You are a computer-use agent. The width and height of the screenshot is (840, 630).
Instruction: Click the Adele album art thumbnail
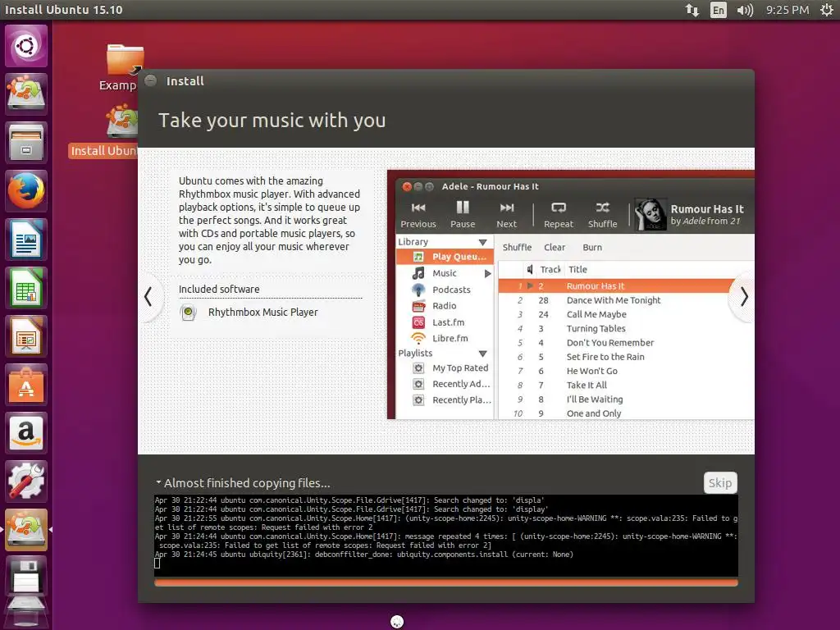click(651, 214)
